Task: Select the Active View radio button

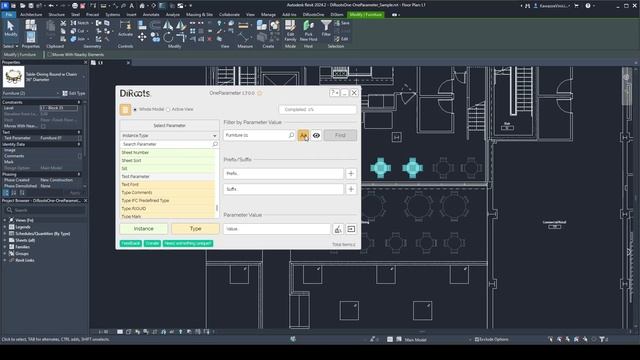Action: tap(168, 109)
